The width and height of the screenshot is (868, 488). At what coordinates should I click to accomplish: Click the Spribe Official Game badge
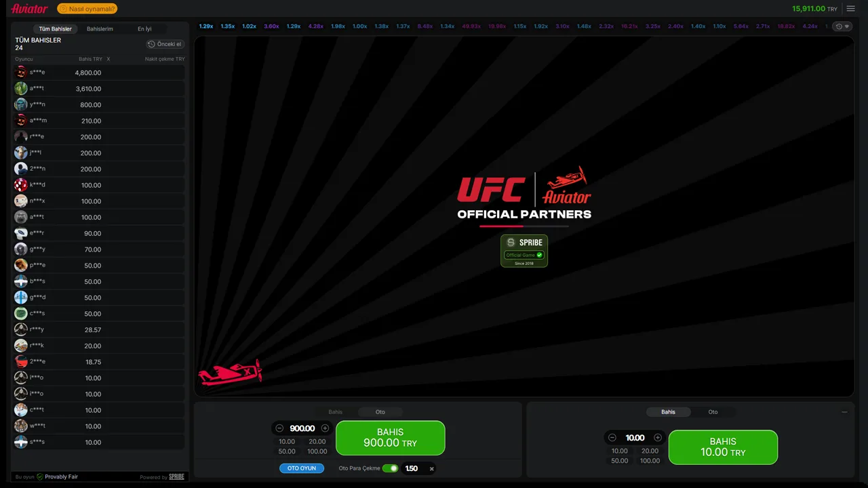point(524,251)
